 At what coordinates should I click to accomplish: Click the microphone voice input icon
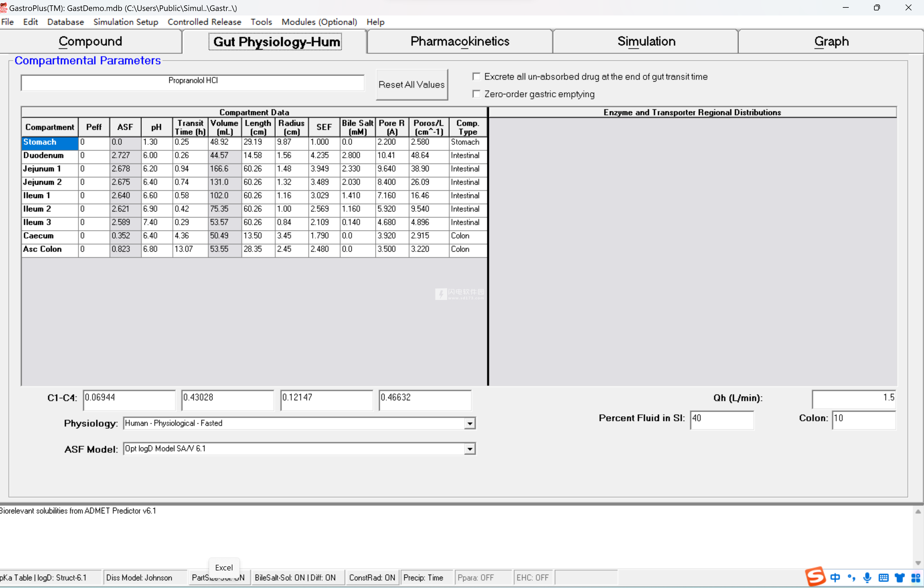(867, 578)
